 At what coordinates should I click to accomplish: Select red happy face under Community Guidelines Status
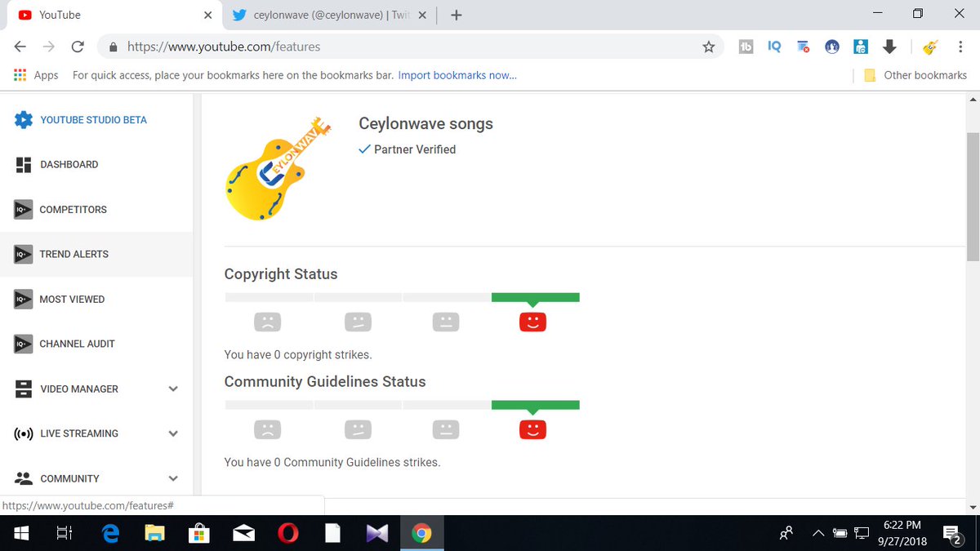(x=532, y=429)
